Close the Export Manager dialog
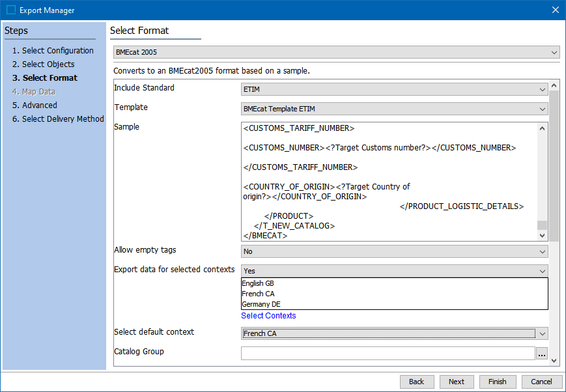The width and height of the screenshot is (566, 392). [555, 10]
